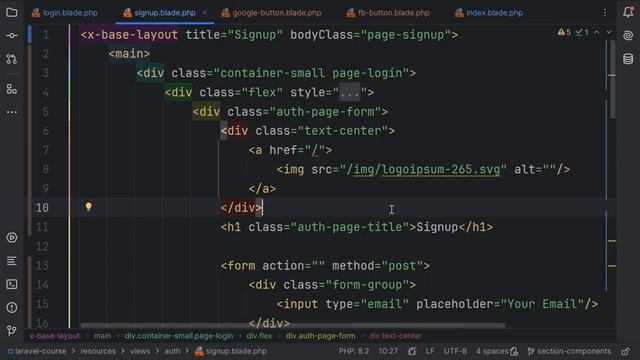
Task: Select the signup.blade.php tab
Action: [x=160, y=13]
